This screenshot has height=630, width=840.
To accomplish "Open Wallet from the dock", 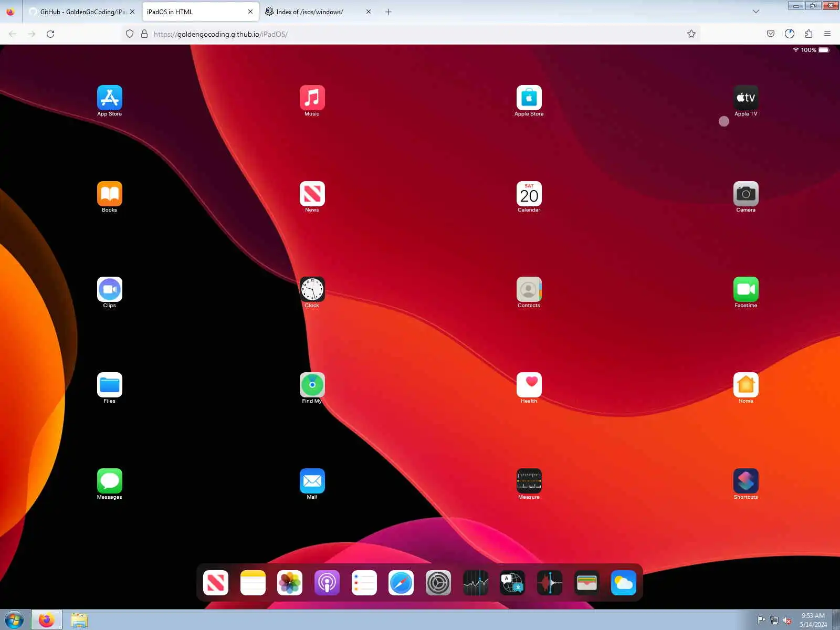I will (x=587, y=583).
